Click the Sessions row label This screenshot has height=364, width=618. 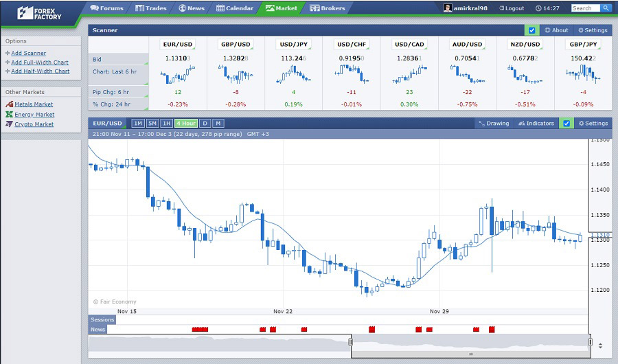click(102, 319)
